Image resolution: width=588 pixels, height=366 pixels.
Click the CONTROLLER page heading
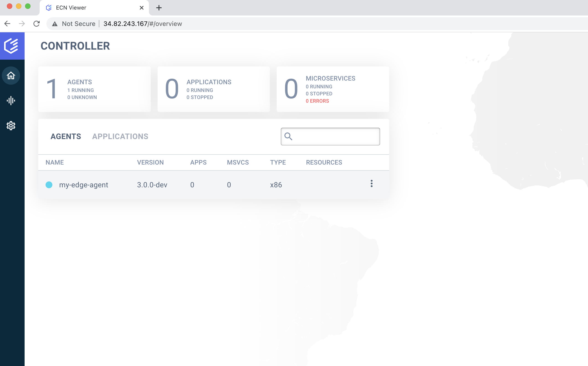pos(75,46)
